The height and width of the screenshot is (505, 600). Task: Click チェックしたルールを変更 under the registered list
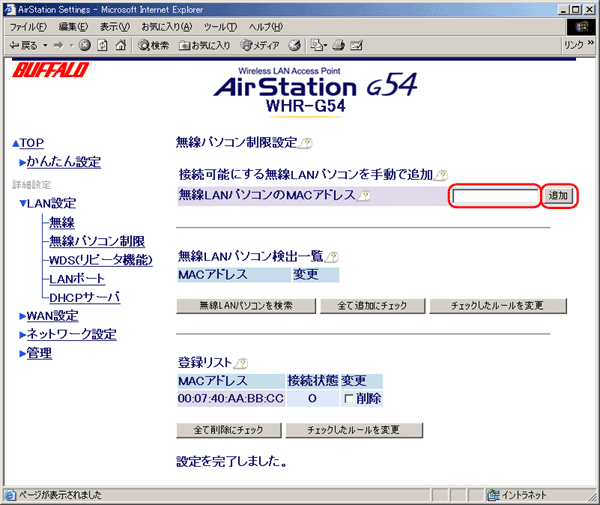(354, 430)
